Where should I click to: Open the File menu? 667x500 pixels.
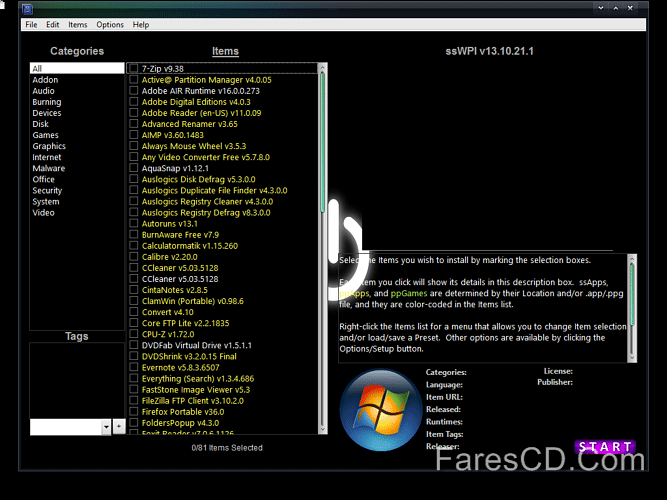(x=31, y=25)
